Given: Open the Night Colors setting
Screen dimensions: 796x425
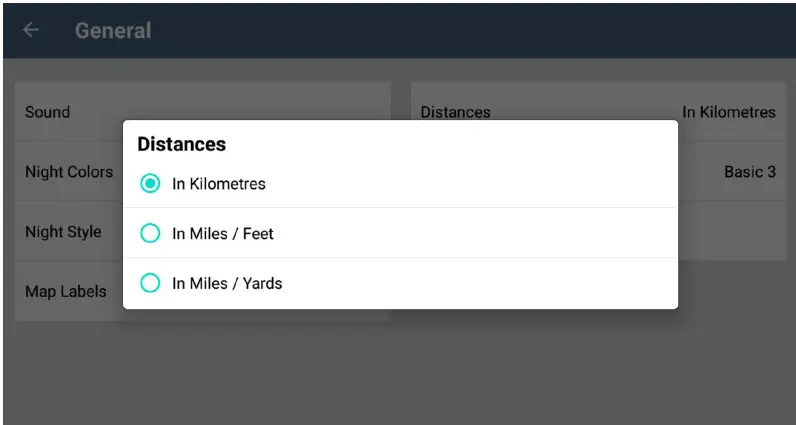Looking at the screenshot, I should pyautogui.click(x=68, y=172).
